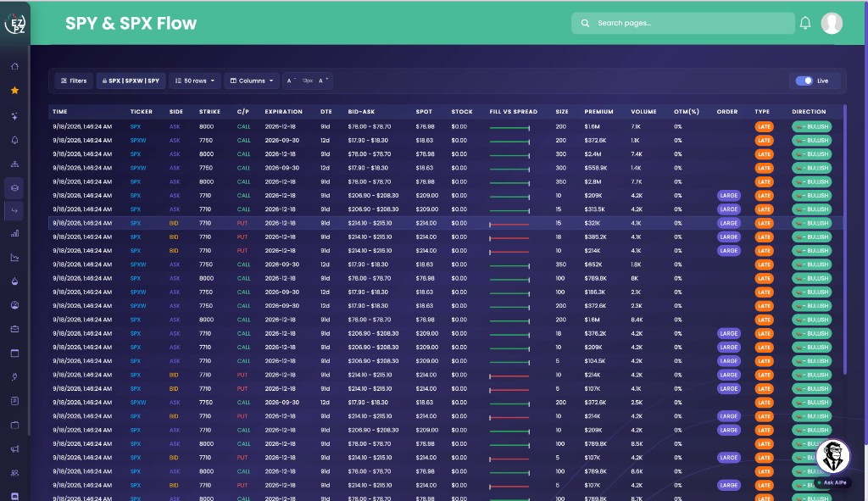The image size is (868, 501).
Task: Open header notifications bell
Action: [805, 23]
